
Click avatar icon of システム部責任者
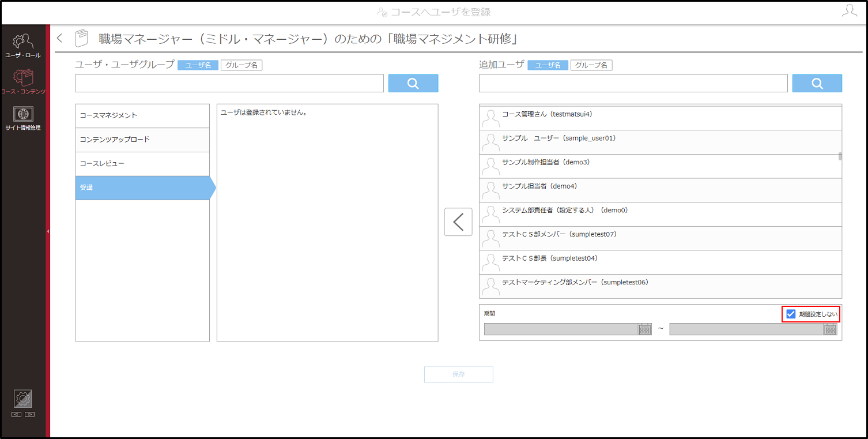[x=490, y=215]
